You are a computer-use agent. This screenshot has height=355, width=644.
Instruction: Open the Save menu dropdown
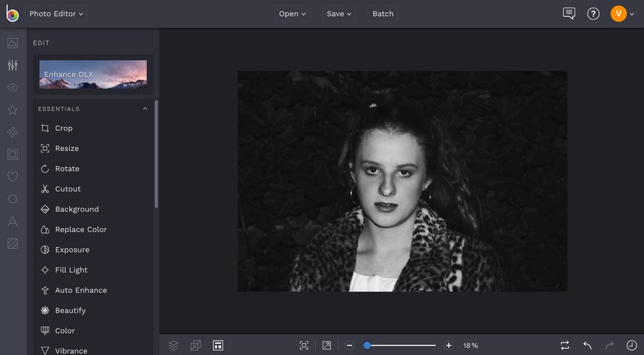click(339, 14)
